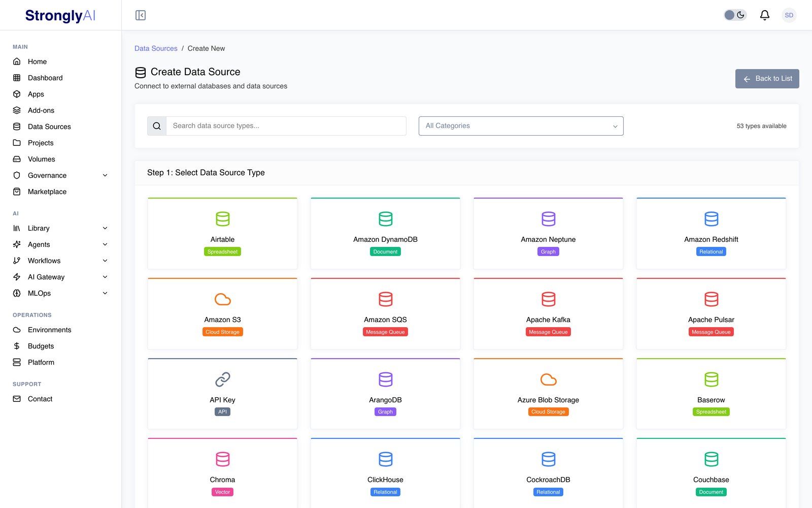Click the Back to List button
Image resolution: width=812 pixels, height=508 pixels.
[767, 79]
